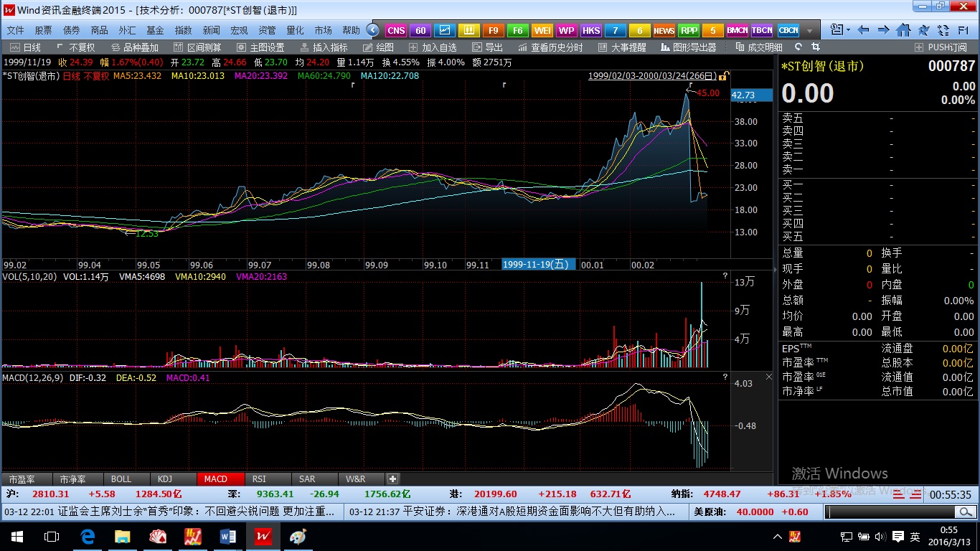Image resolution: width=980 pixels, height=551 pixels.
Task: Click the blue line-chart shortcut icon
Action: [x=445, y=30]
